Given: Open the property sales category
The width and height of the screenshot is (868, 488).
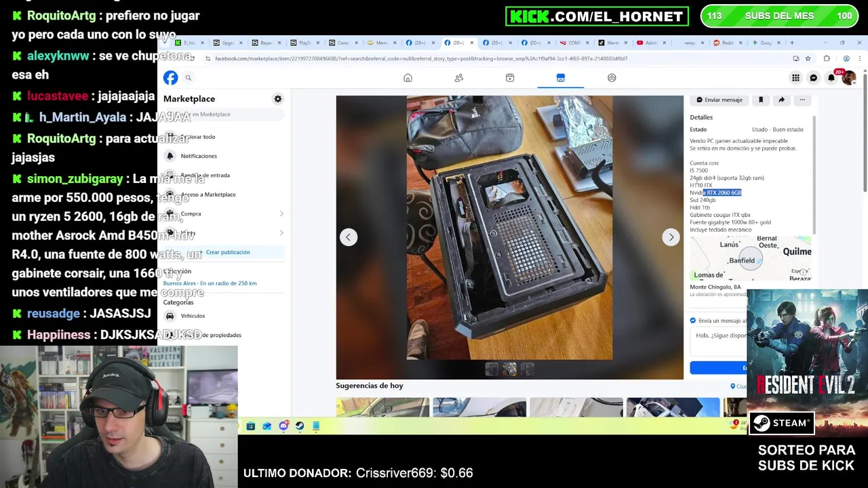Looking at the screenshot, I should pyautogui.click(x=223, y=335).
